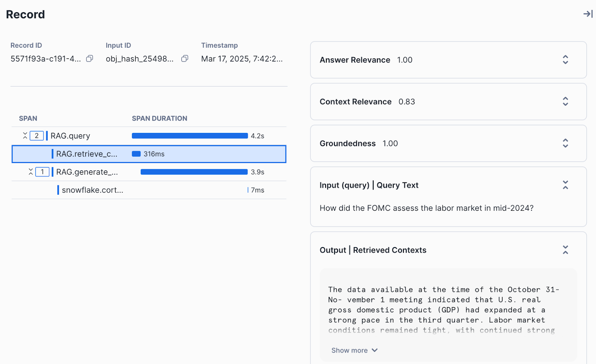Copy the Input ID value

coord(185,59)
